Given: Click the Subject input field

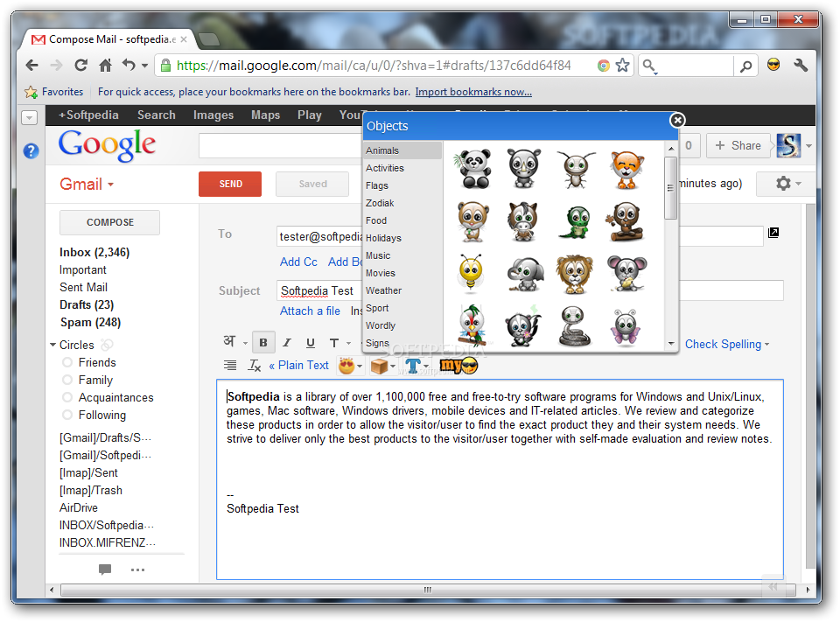Looking at the screenshot, I should [x=530, y=290].
